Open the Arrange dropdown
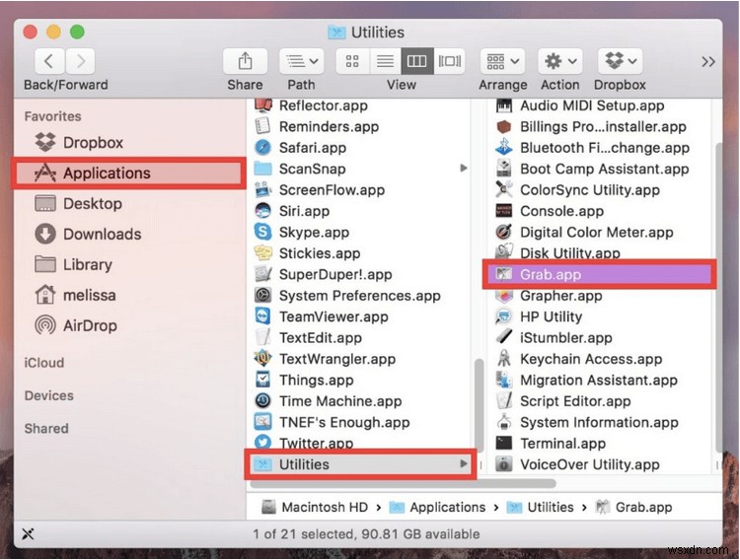Viewport: 740px width, 560px height. (x=502, y=61)
